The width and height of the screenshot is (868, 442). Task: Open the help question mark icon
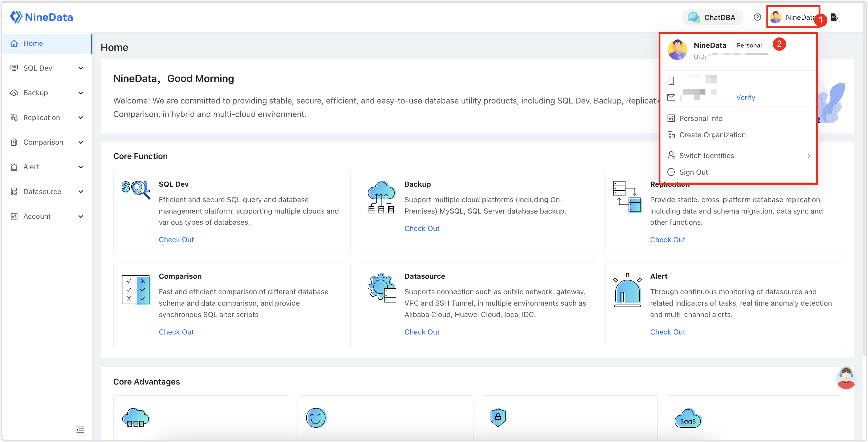[757, 17]
